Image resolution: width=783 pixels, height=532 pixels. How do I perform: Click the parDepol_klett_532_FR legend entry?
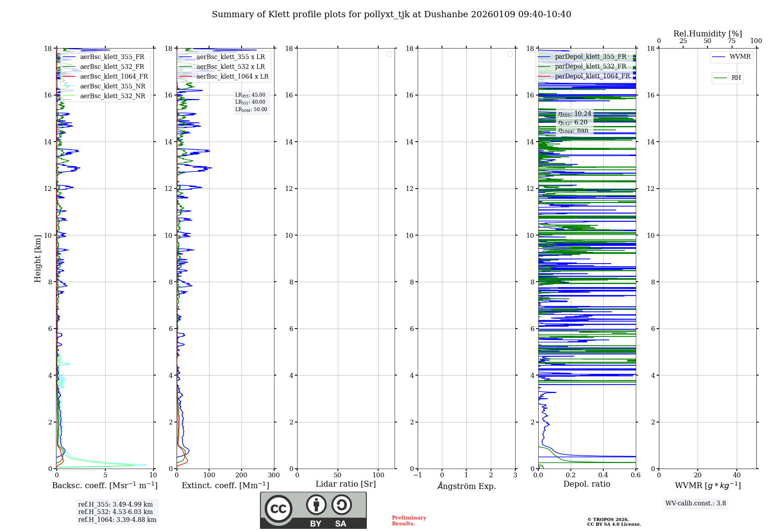[590, 66]
